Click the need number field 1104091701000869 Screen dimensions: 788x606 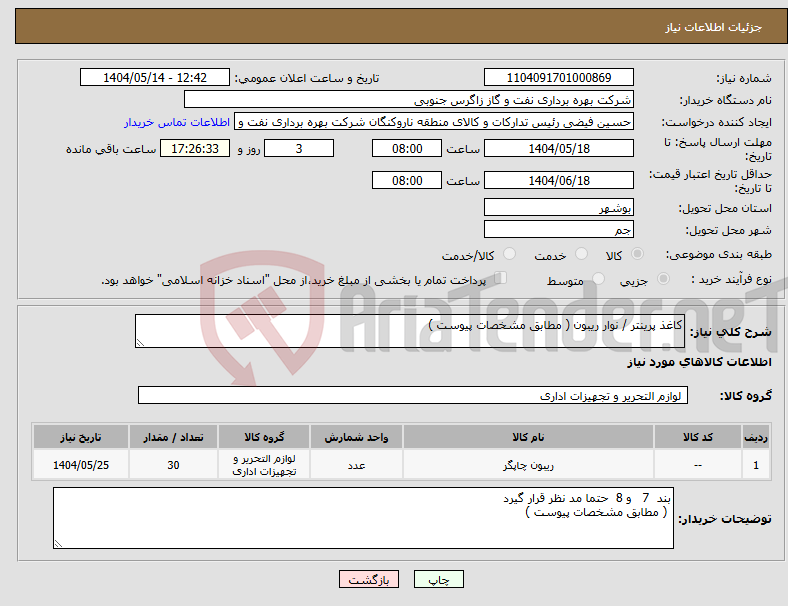coord(558,77)
